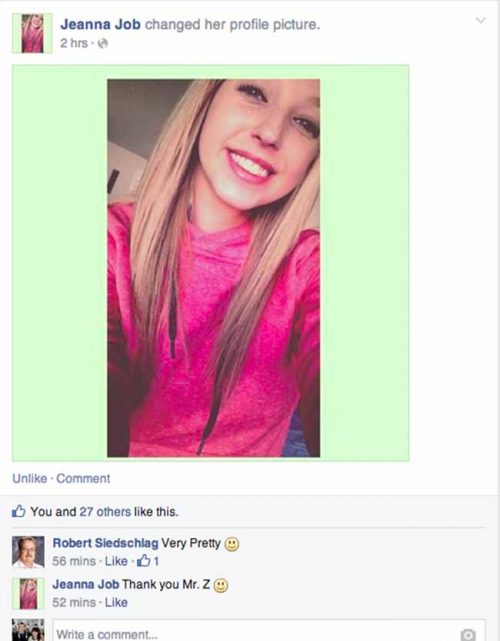Show the 27 others who liked this

[105, 511]
